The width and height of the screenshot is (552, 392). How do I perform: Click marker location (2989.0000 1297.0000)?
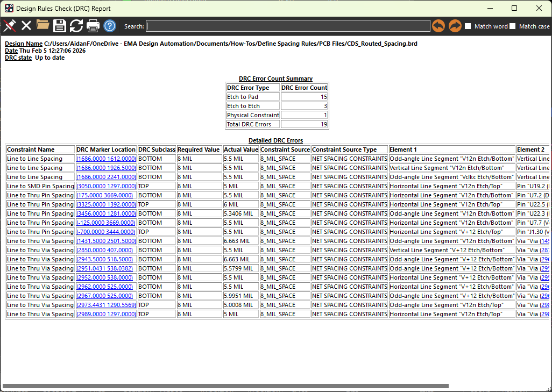pos(106,314)
